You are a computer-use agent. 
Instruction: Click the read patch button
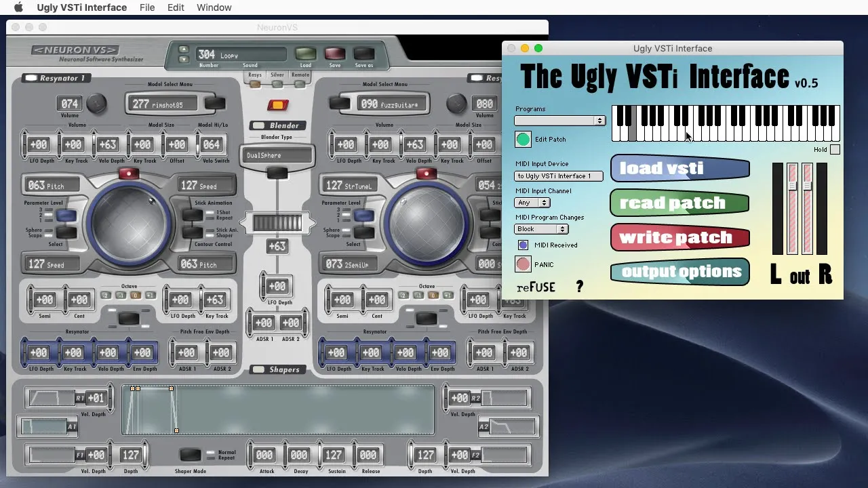point(679,203)
